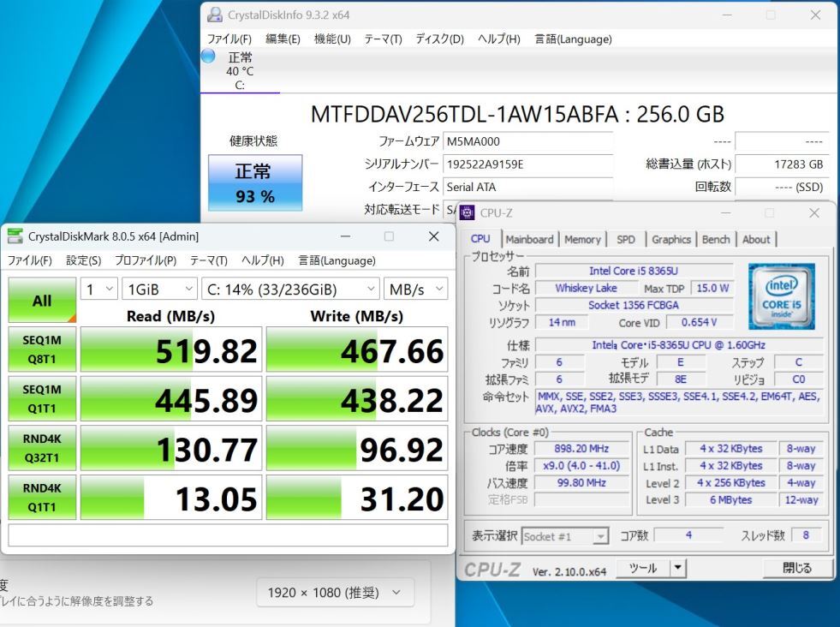
Task: Click the drive title MTFDDAV256TDL-1AW15ABFA
Action: [464, 114]
